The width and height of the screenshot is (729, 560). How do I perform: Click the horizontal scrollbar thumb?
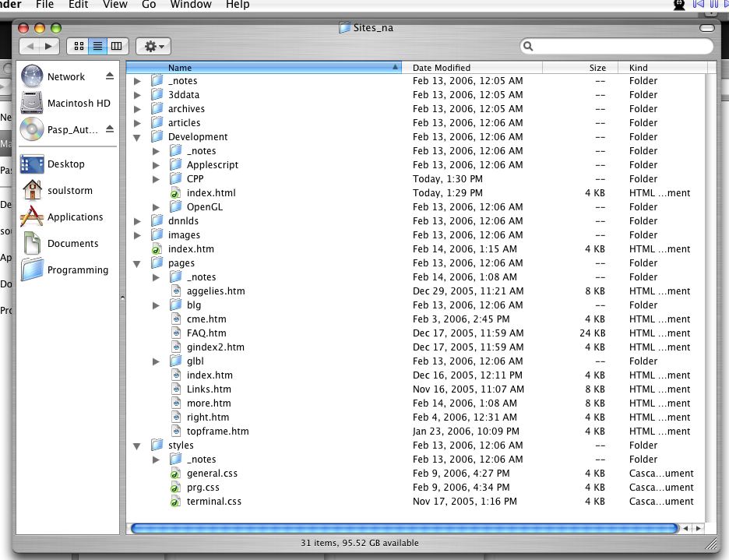(x=404, y=528)
